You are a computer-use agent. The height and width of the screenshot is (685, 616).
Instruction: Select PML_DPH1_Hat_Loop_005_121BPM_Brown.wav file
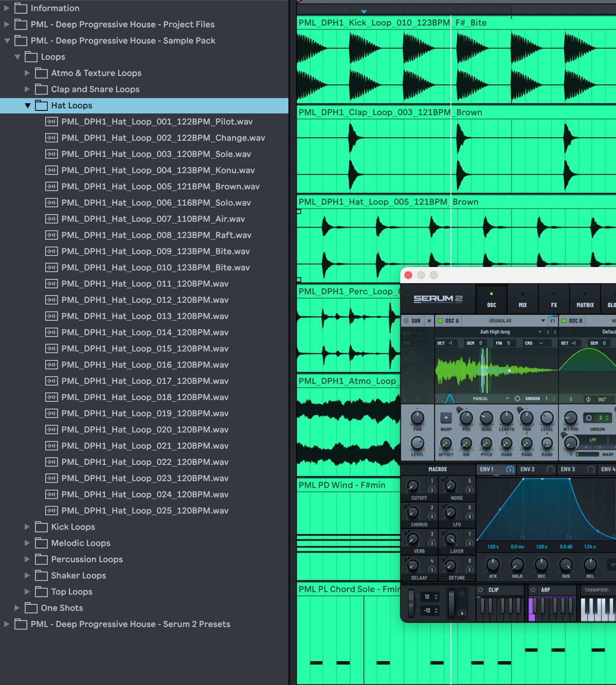160,187
